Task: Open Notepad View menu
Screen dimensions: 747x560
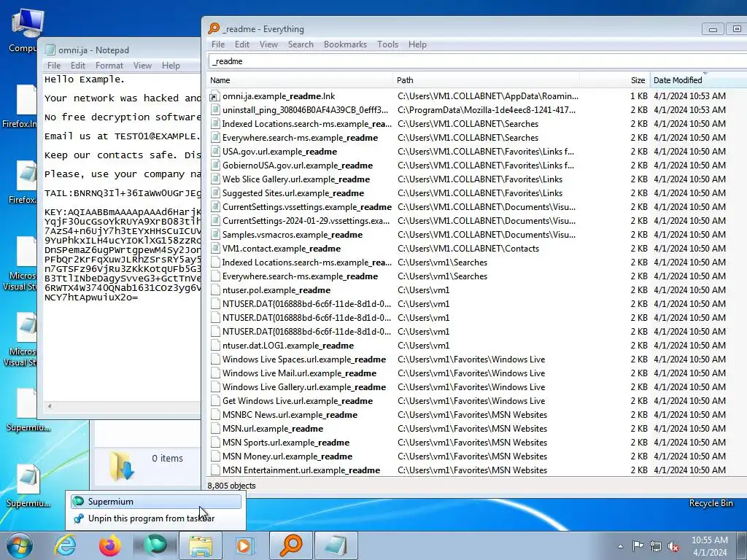Action: click(x=142, y=66)
